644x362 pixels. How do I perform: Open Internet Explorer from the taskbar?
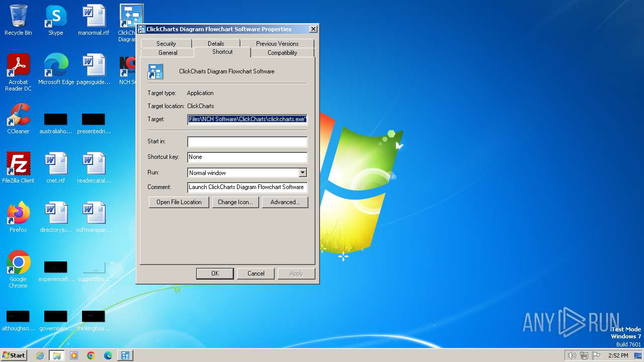[x=40, y=355]
